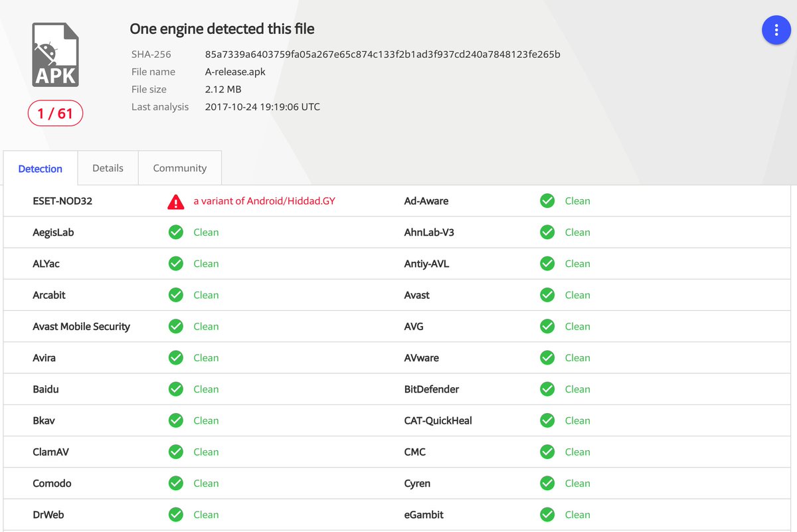This screenshot has width=797, height=532.
Task: Click the Ad-Aware engine name
Action: tap(426, 201)
